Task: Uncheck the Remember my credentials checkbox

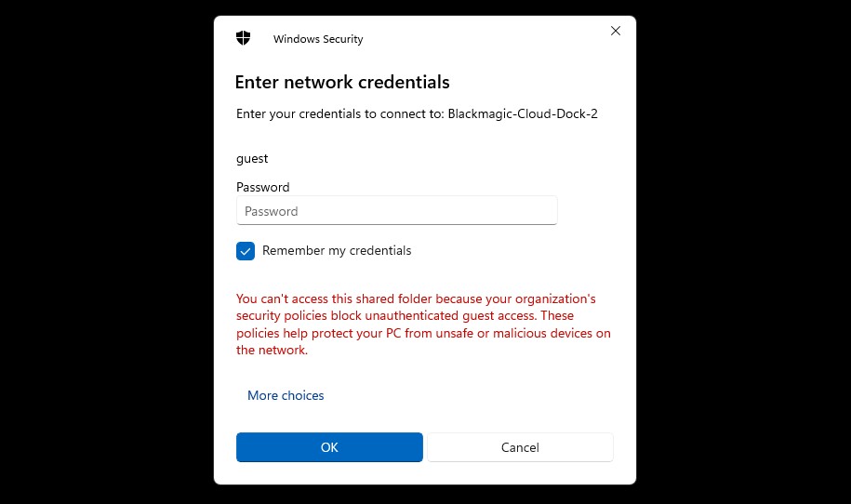Action: [x=246, y=251]
